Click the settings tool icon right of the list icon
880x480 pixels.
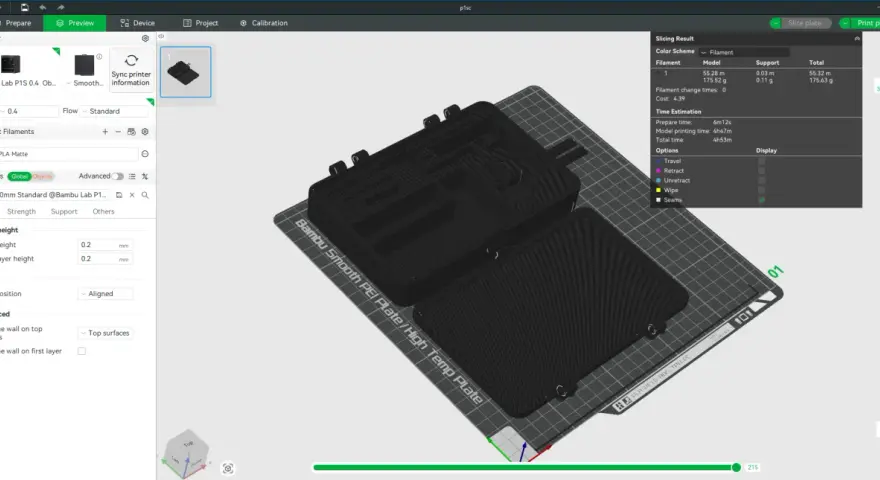145,176
